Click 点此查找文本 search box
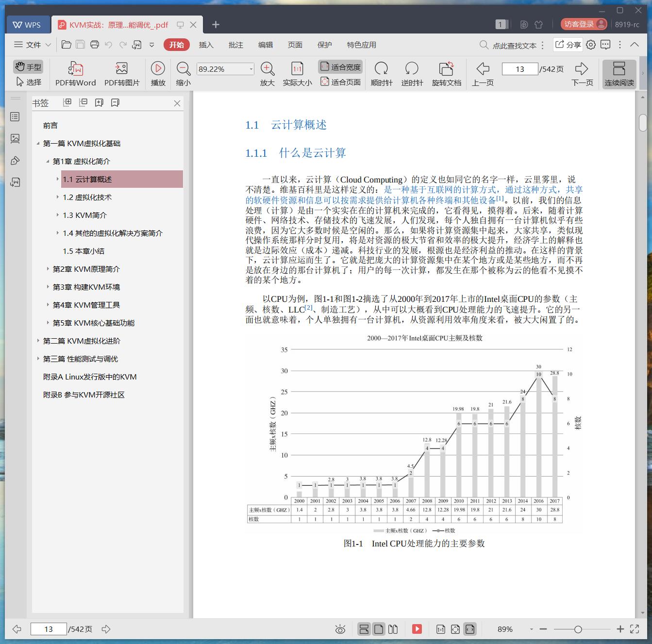Screen dimensions: 652x644 [508, 45]
